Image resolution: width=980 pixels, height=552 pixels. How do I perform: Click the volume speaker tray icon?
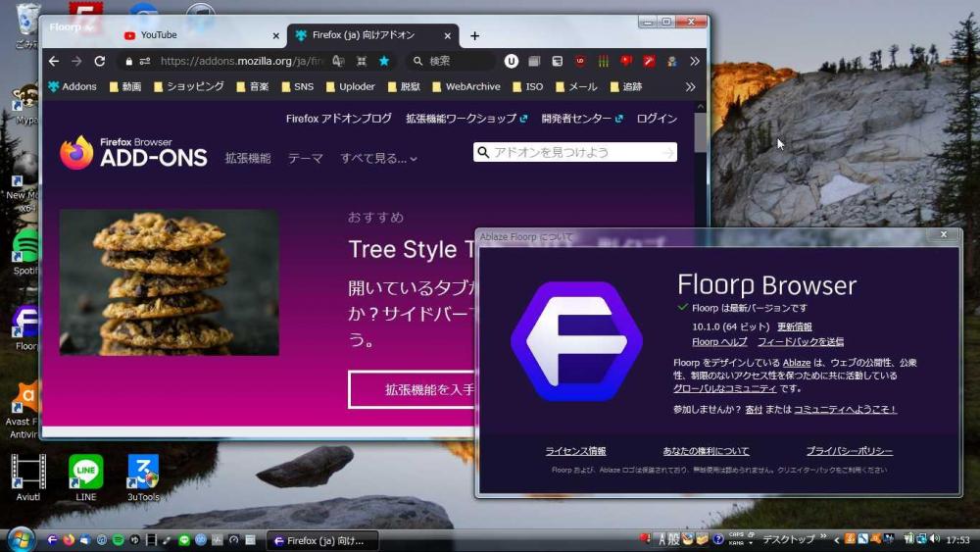[x=934, y=539]
